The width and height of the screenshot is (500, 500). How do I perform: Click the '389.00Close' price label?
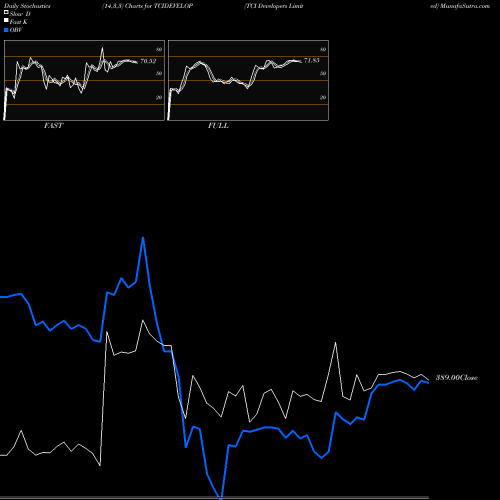tap(457, 378)
